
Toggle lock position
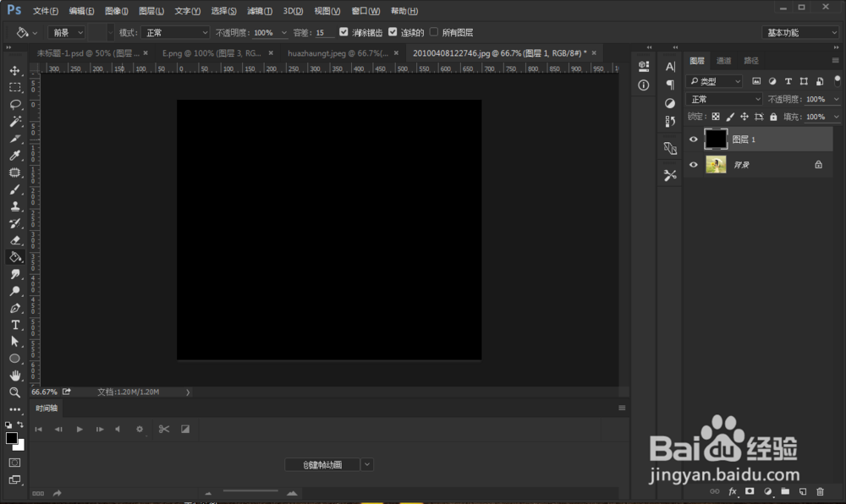coord(744,117)
